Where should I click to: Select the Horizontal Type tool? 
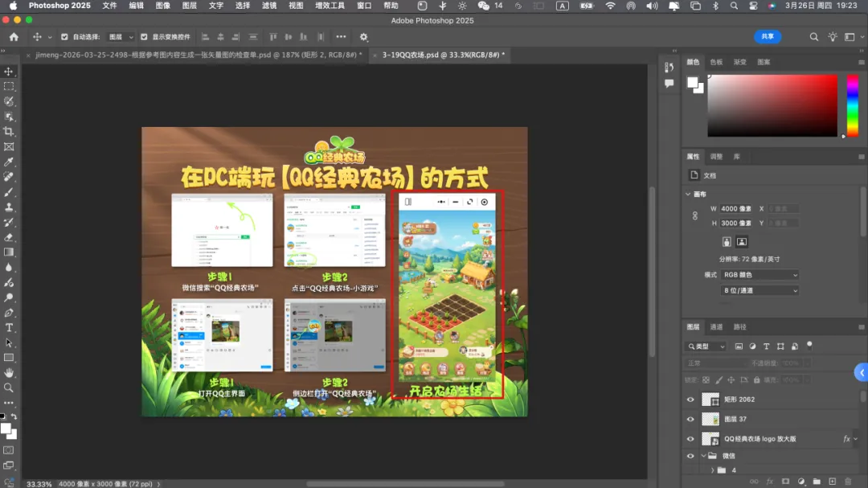click(x=9, y=328)
